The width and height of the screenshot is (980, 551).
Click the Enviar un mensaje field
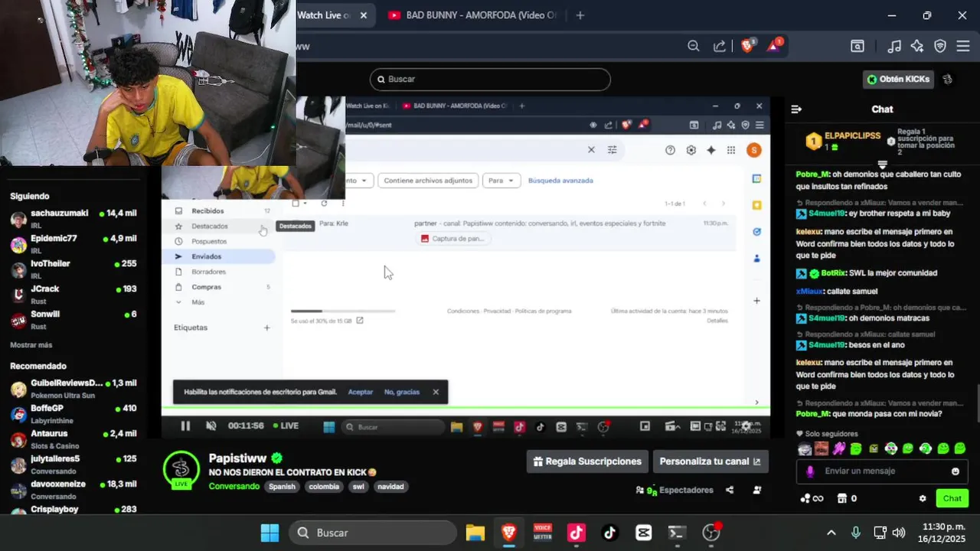click(882, 471)
